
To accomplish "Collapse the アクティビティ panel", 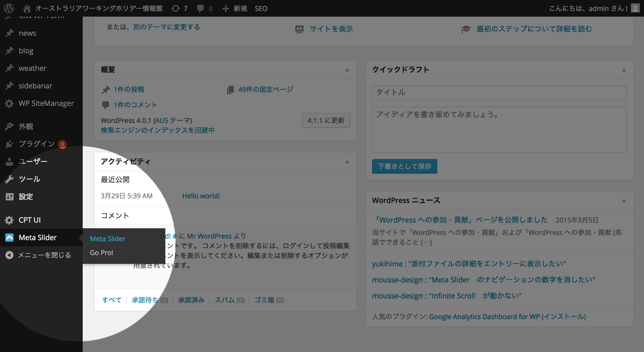I will [x=347, y=162].
